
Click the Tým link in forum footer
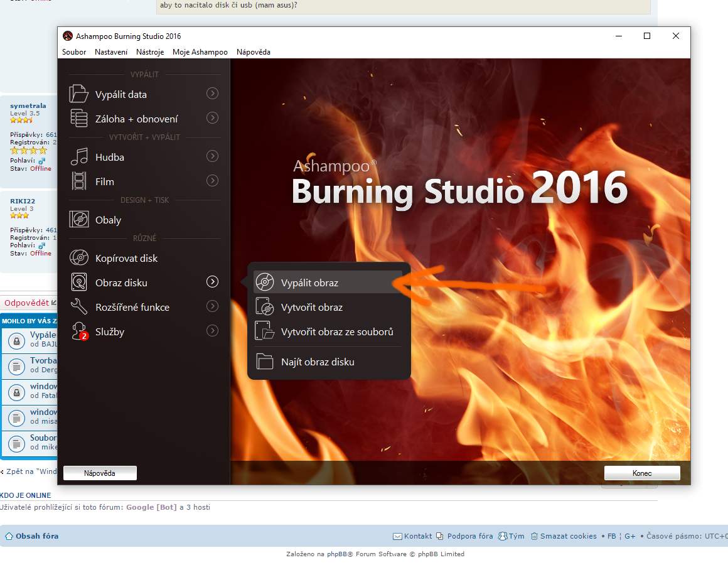click(517, 536)
